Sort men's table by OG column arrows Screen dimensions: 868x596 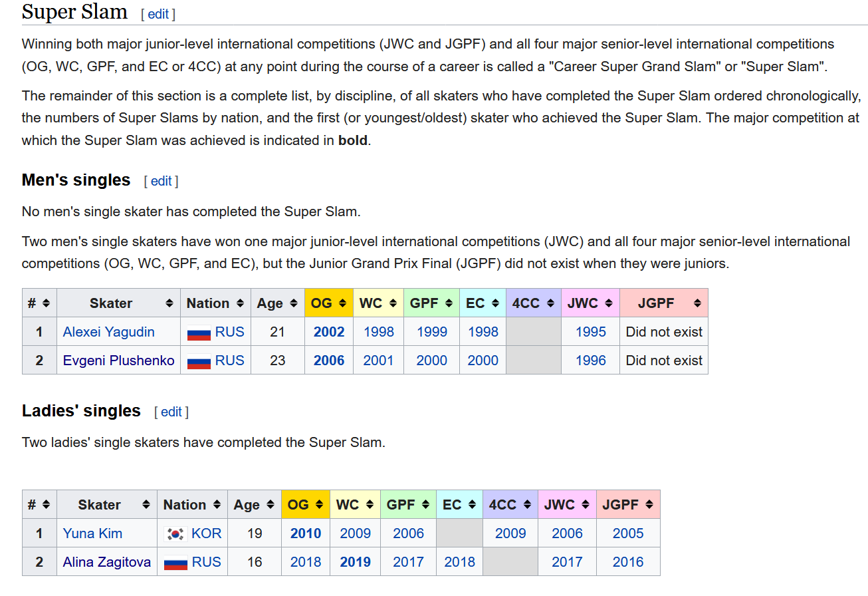pyautogui.click(x=342, y=303)
